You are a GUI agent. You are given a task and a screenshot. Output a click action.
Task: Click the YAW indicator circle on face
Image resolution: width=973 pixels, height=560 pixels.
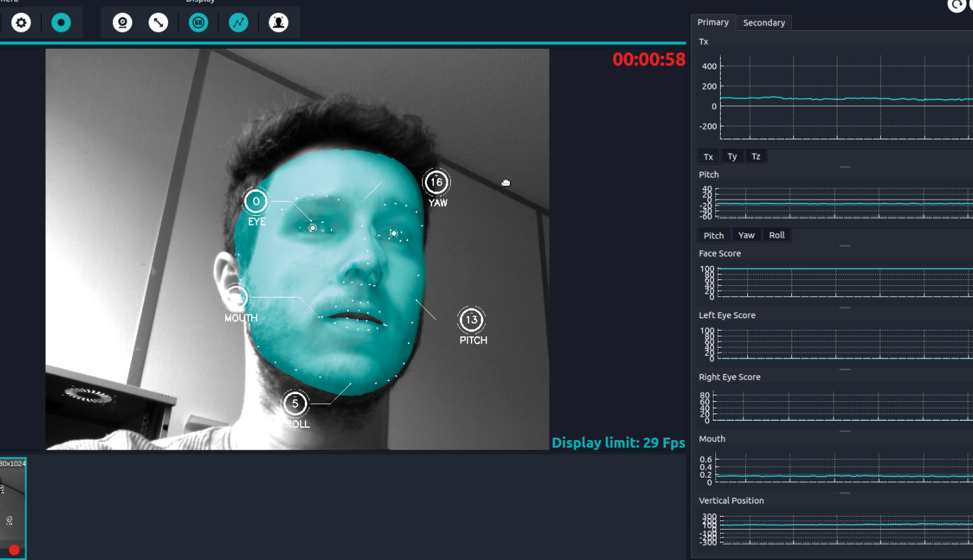[x=437, y=183]
